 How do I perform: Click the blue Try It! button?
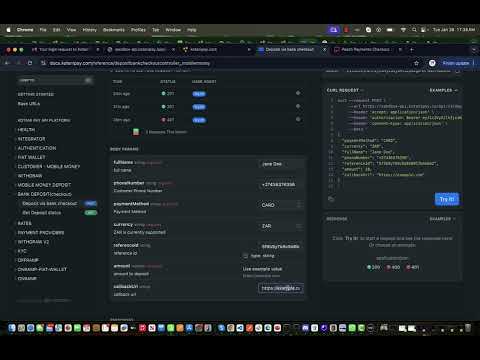pyautogui.click(x=447, y=199)
